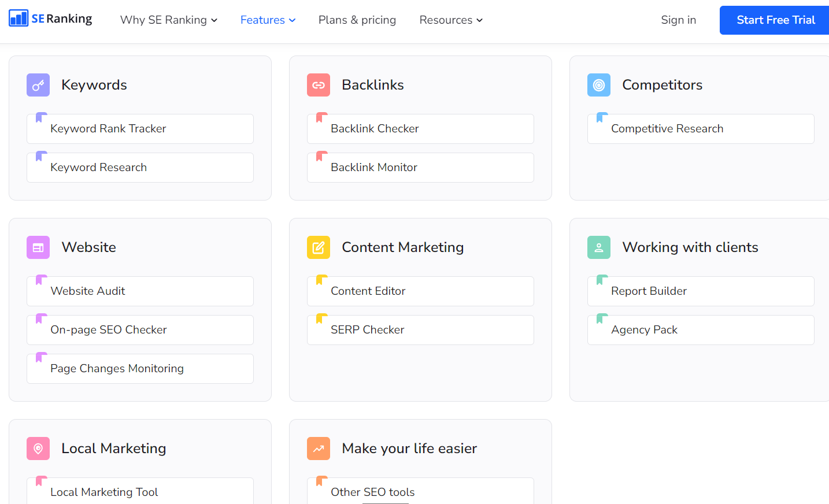Click the Working with clients person icon

[599, 247]
